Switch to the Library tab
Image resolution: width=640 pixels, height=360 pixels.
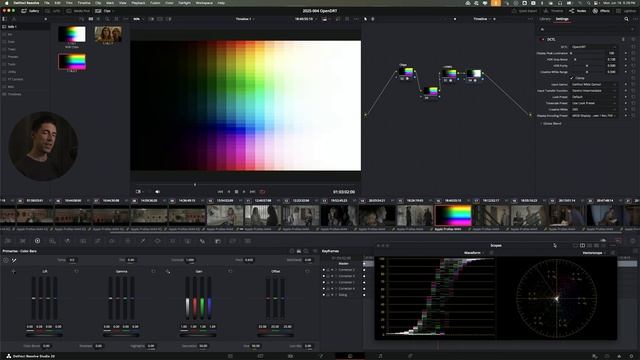pos(545,19)
